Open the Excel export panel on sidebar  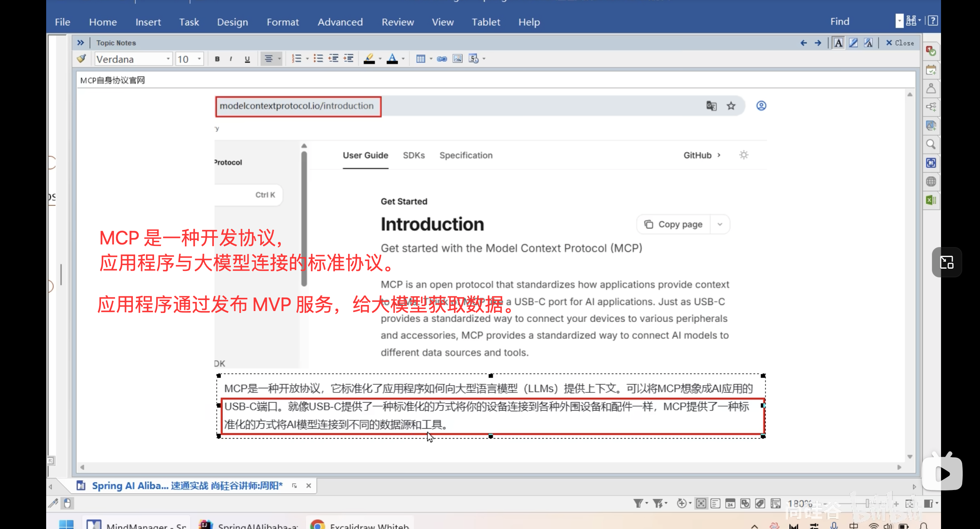tap(931, 200)
